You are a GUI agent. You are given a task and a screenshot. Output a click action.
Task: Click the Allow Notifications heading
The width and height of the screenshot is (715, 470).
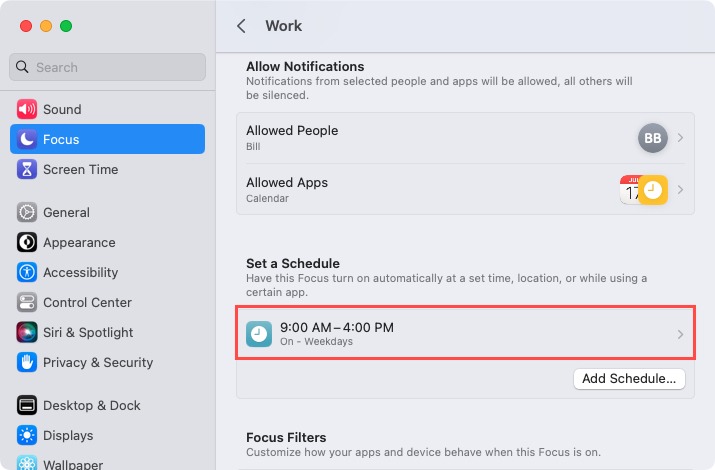point(305,67)
